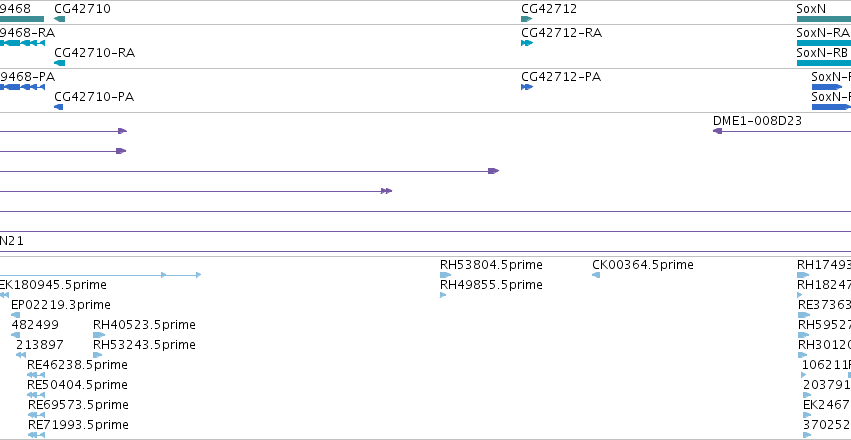Click the EK180945.5prime EST label
Image resolution: width=851 pixels, height=440 pixels.
point(53,285)
